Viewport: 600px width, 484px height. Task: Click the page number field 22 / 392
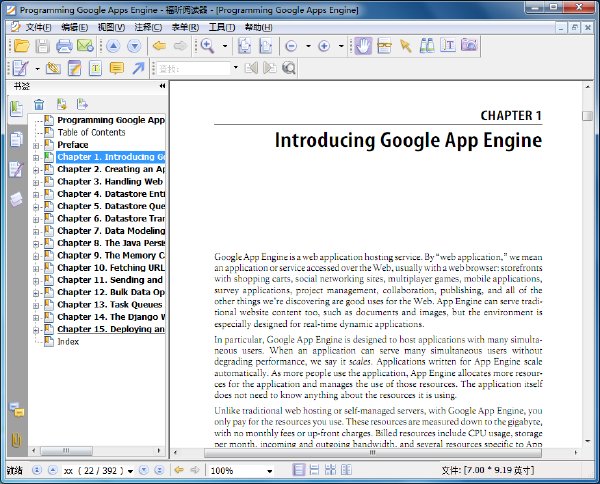[x=94, y=471]
